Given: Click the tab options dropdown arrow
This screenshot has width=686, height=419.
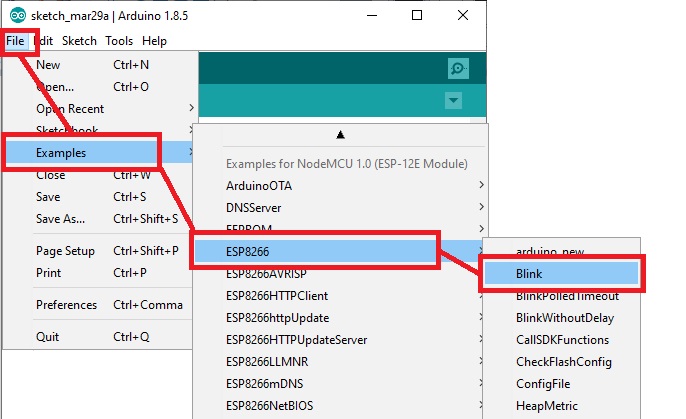Looking at the screenshot, I should click(453, 101).
